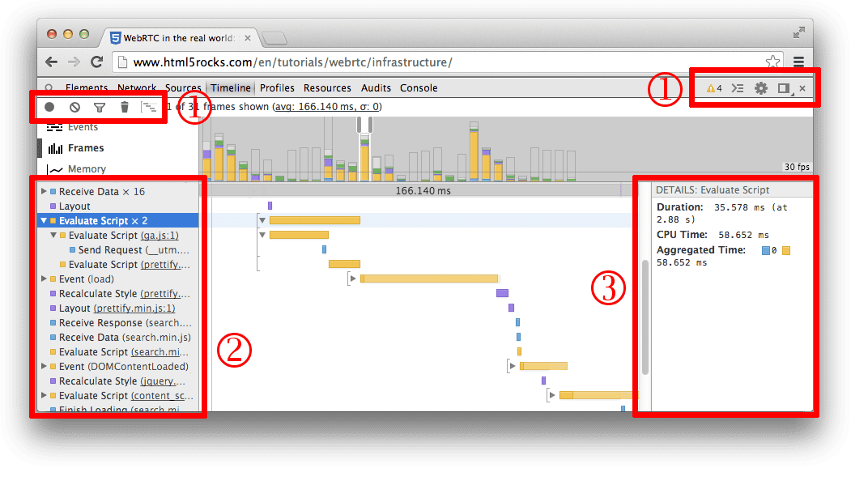Switch timeline view to Memory mode
Image resolution: width=868 pixels, height=485 pixels.
[87, 169]
